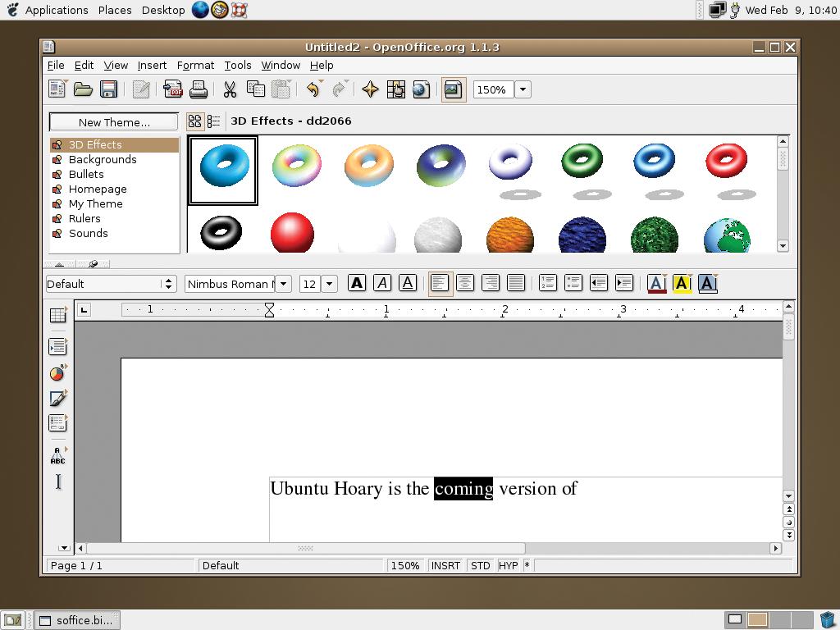
Task: Toggle italic formatting
Action: (x=382, y=283)
